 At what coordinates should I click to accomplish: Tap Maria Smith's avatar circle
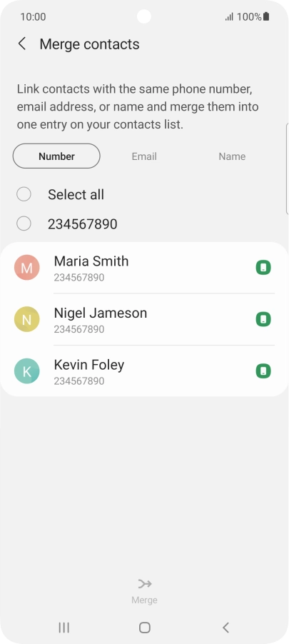(x=26, y=267)
